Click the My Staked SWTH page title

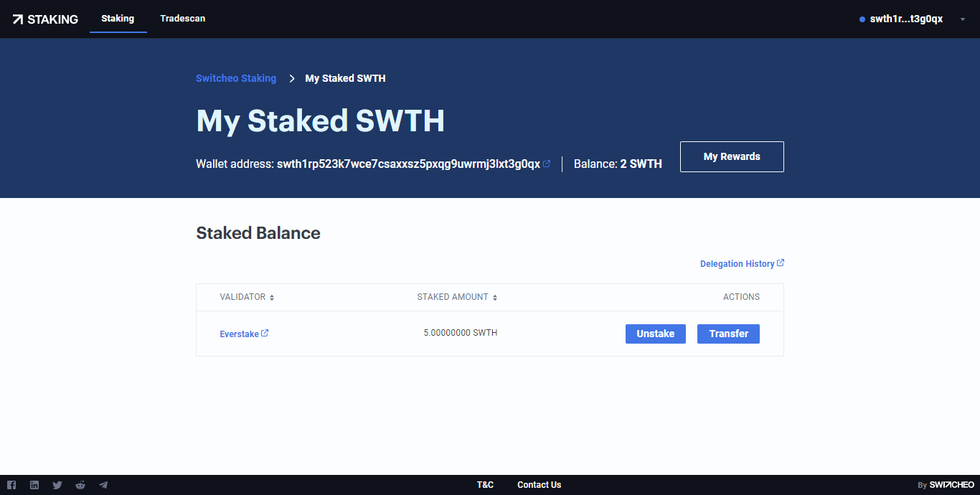click(321, 121)
